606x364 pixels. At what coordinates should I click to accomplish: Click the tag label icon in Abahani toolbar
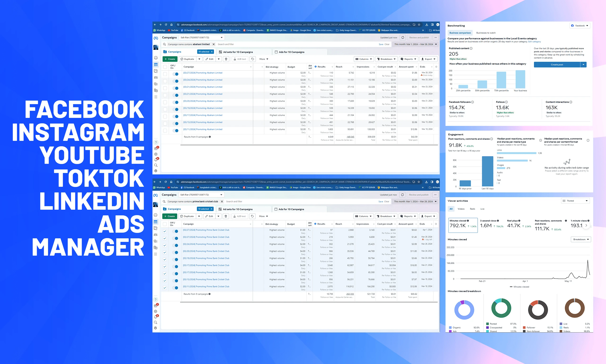(253, 59)
